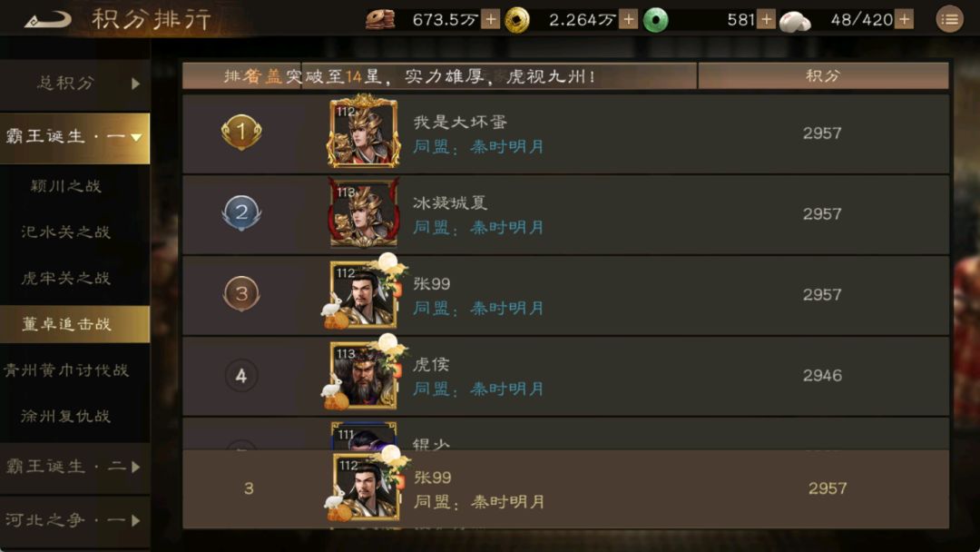Open avatar of player 我是大坏蛋
Viewport: 980px width, 552px height.
363,132
